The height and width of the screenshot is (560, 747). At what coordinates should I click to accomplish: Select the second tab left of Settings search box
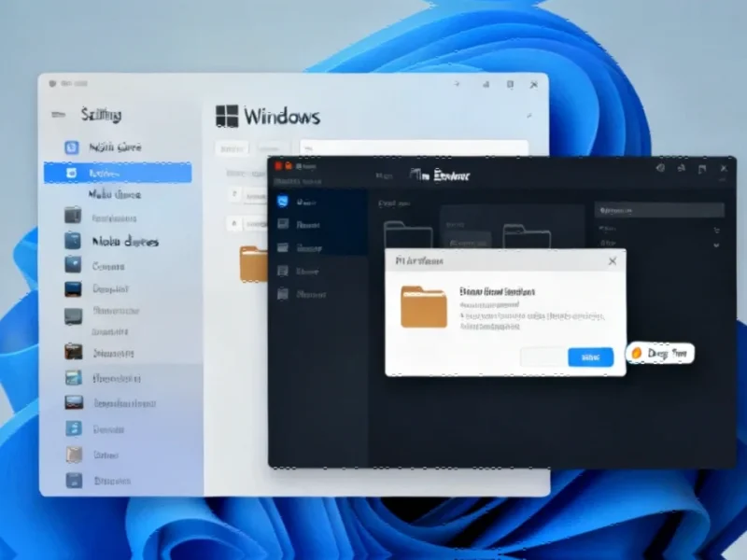coord(271,148)
